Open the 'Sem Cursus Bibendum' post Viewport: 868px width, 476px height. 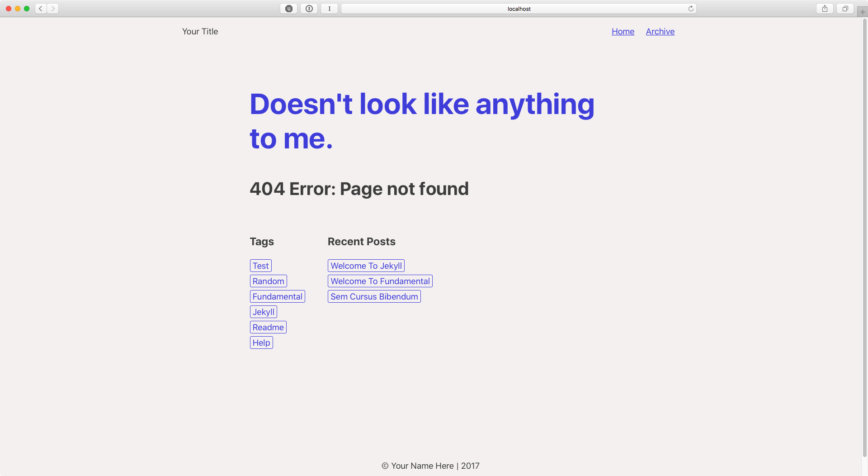pos(374,296)
